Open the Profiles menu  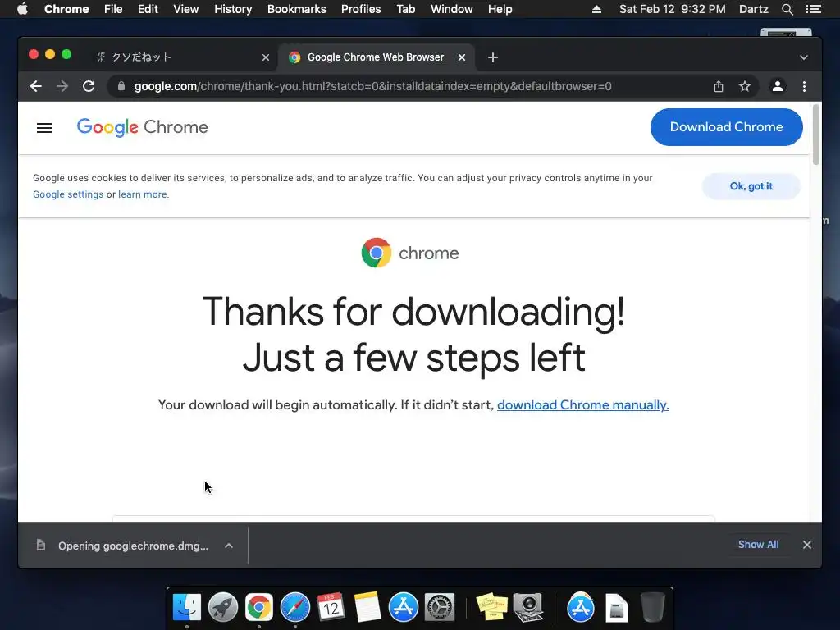click(361, 9)
